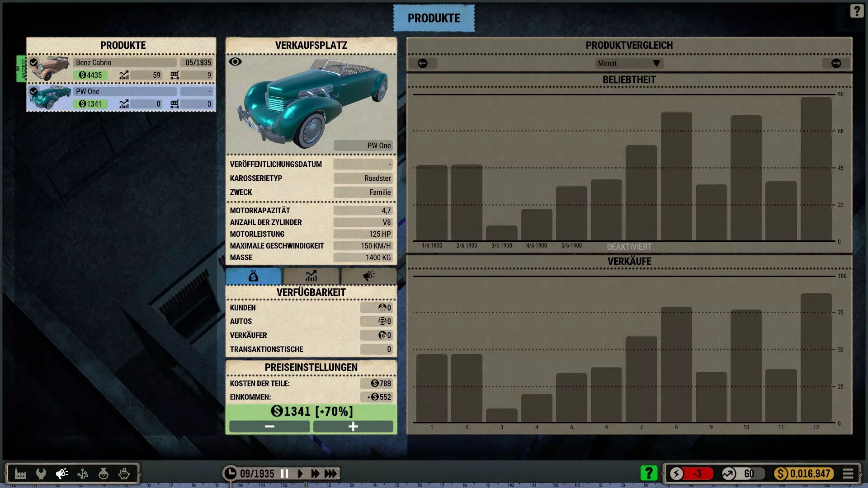Pause the game time
The height and width of the screenshot is (488, 868).
pos(284,474)
